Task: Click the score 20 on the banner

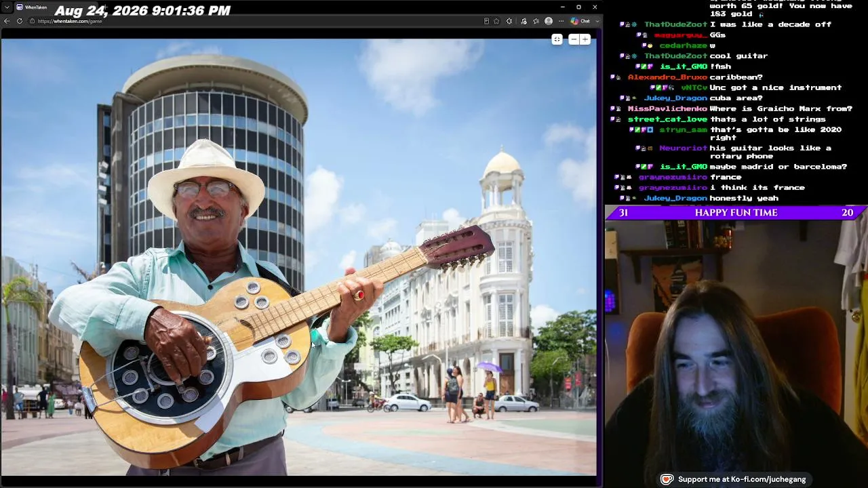Action: click(848, 213)
